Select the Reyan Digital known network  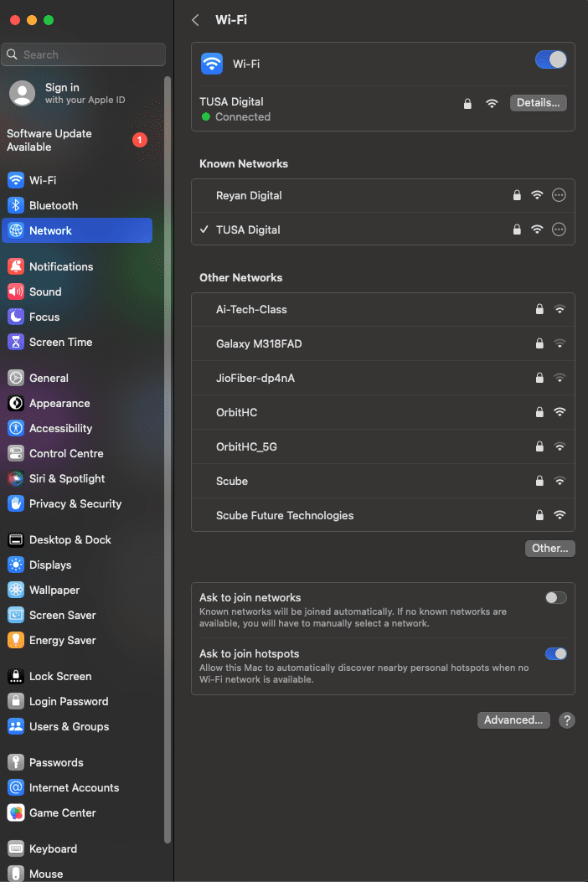pyautogui.click(x=383, y=196)
